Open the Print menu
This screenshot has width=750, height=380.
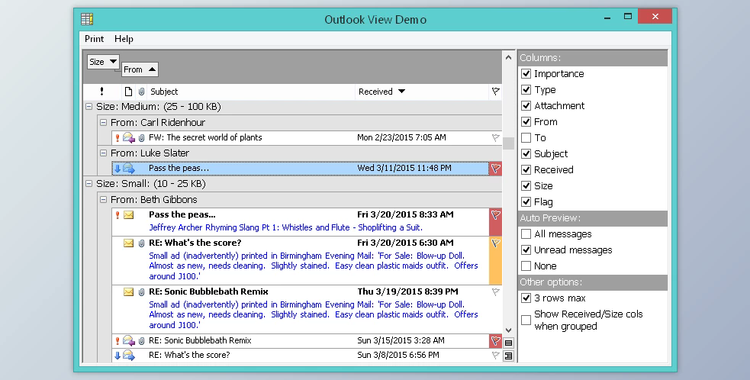click(94, 39)
